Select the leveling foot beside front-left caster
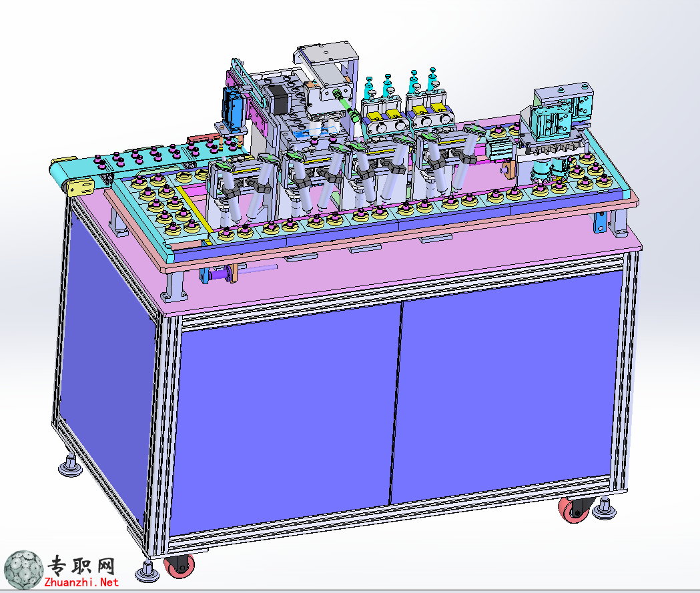The width and height of the screenshot is (700, 593). pos(146,571)
